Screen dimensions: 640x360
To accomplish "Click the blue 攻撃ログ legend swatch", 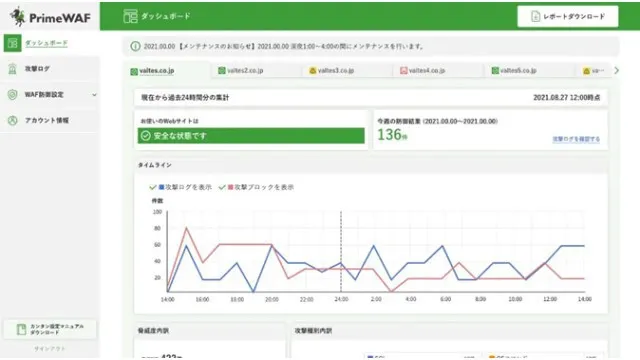I will (162, 187).
